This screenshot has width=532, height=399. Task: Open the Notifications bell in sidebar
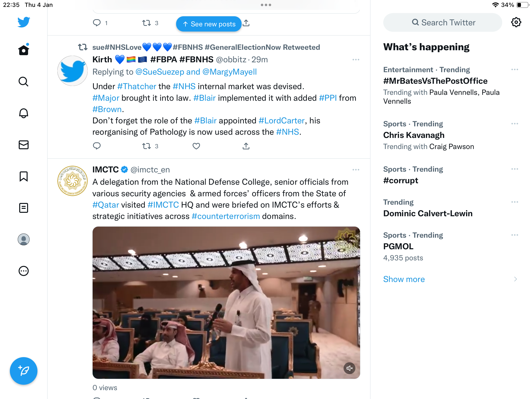coord(24,113)
